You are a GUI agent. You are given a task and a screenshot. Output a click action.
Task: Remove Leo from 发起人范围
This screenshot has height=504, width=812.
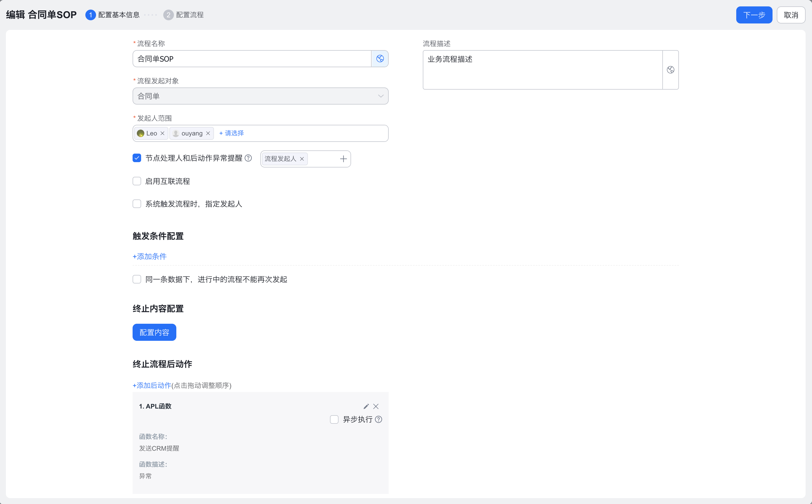click(162, 133)
